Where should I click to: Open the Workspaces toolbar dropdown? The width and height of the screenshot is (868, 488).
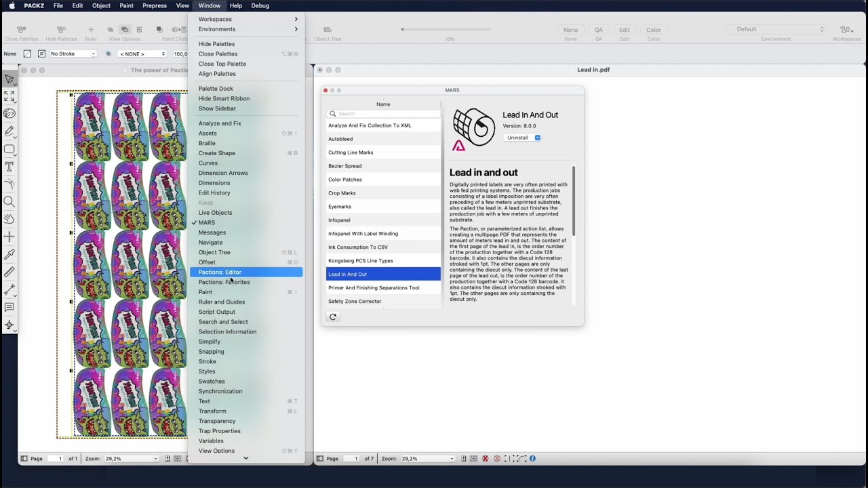pos(846,30)
